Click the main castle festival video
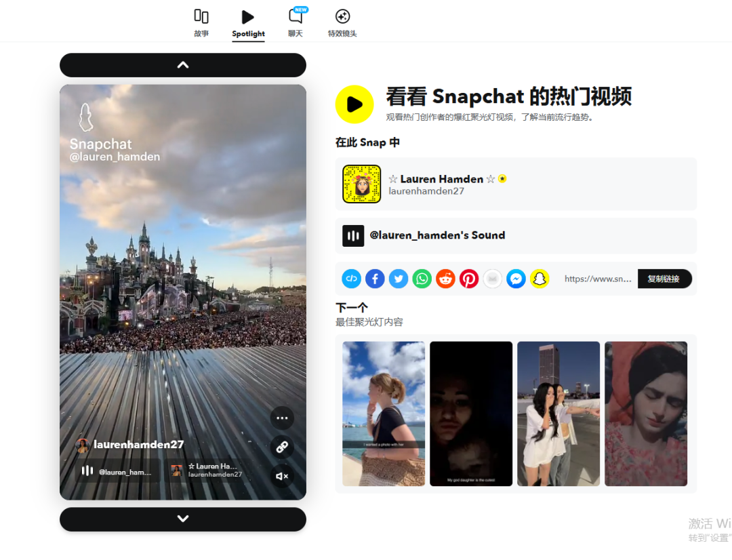Screen dimensions: 732x560 pyautogui.click(x=183, y=292)
